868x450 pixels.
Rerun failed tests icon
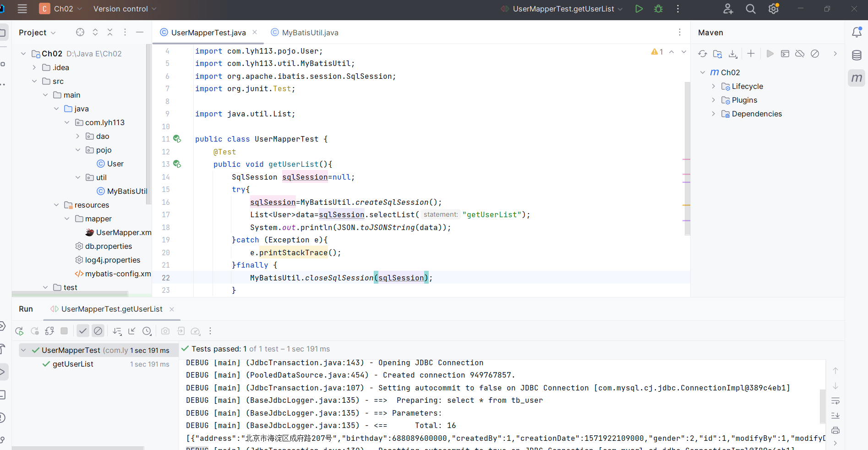pos(35,331)
